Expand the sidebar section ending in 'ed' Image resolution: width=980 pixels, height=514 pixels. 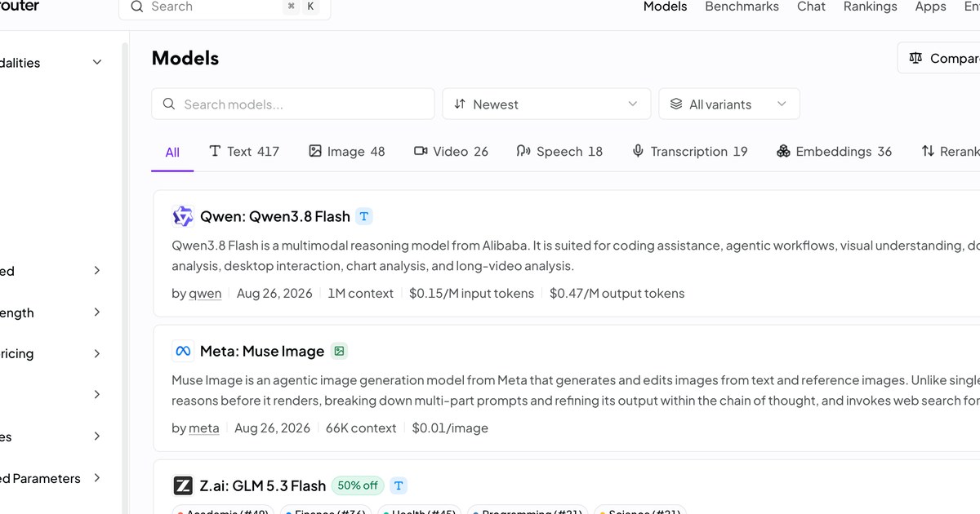(x=97, y=271)
